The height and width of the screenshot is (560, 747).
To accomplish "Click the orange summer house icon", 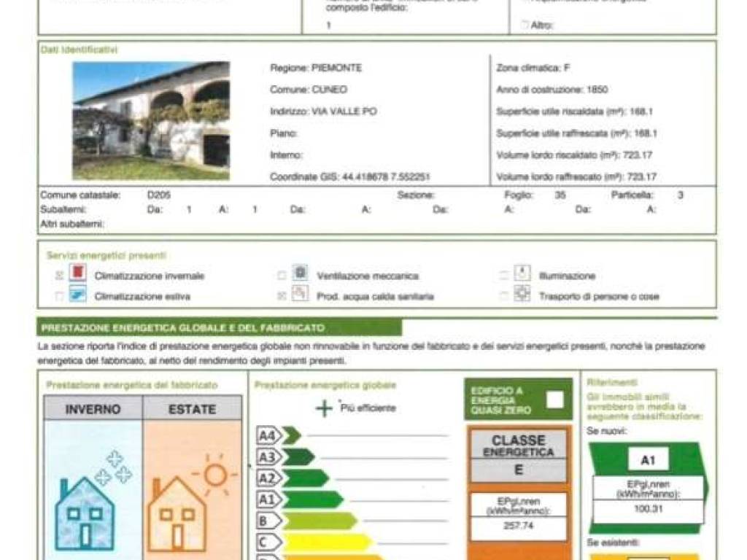I will pyautogui.click(x=177, y=513).
